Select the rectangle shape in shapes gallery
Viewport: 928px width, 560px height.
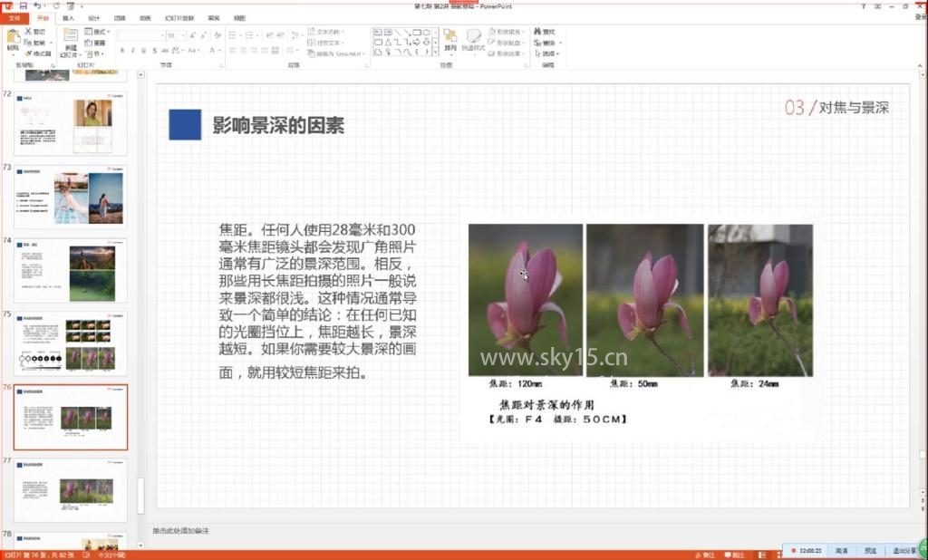pyautogui.click(x=417, y=32)
